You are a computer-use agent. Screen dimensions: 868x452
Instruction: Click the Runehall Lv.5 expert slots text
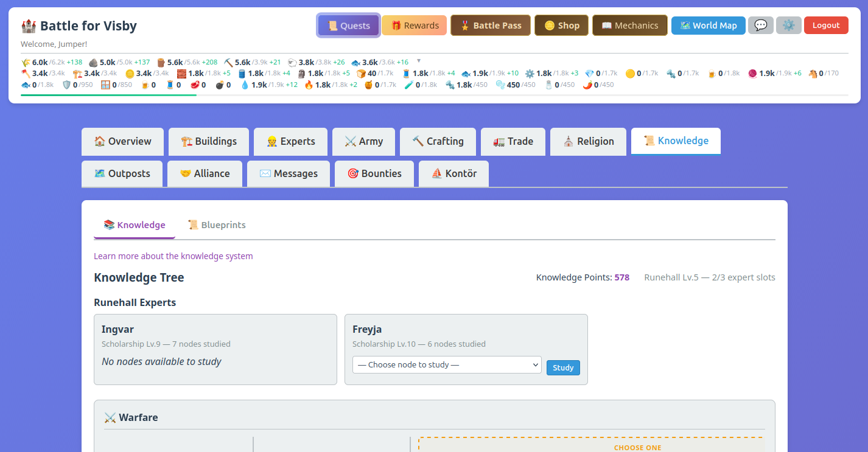point(710,277)
